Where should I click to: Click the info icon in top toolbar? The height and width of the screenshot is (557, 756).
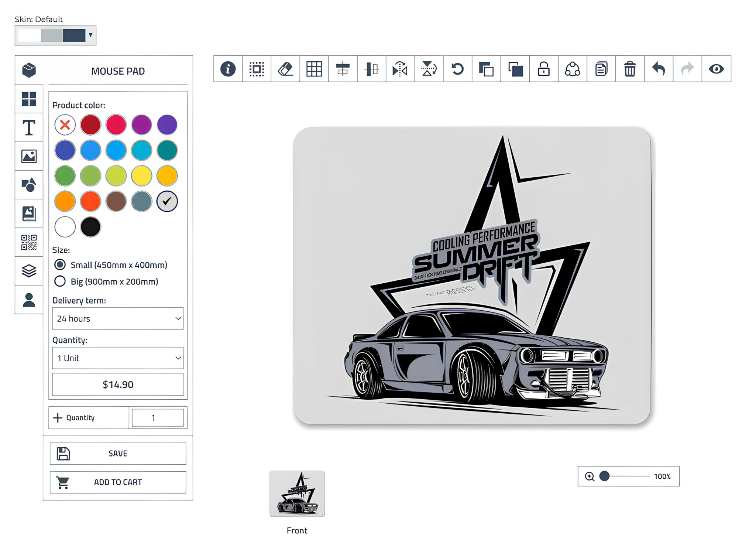click(x=228, y=69)
